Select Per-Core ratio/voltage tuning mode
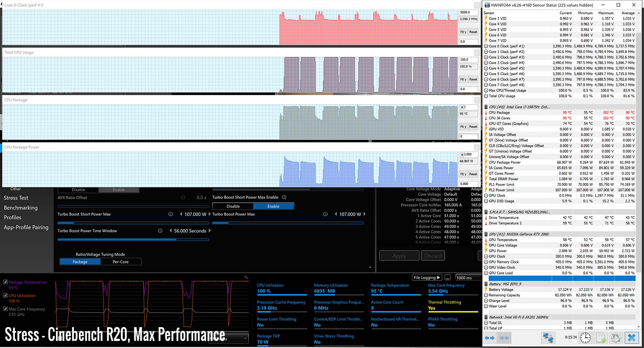Screen dimensions: 644x348 (121, 262)
